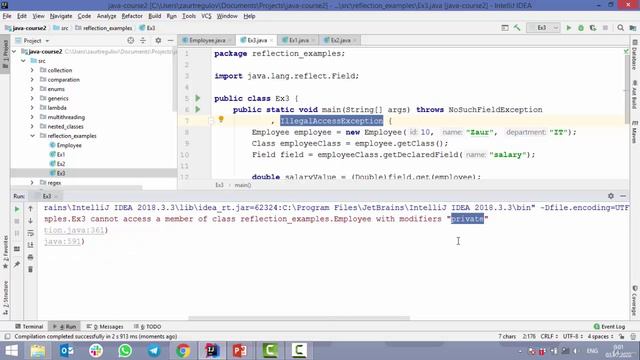Open the File menu
640x360 pixels.
pos(7,16)
